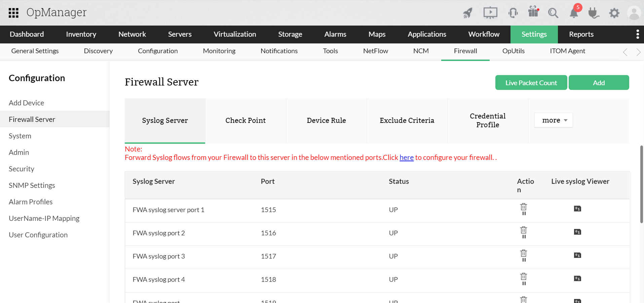Pause FWA syslog port 2
The height and width of the screenshot is (303, 644).
[x=524, y=237]
